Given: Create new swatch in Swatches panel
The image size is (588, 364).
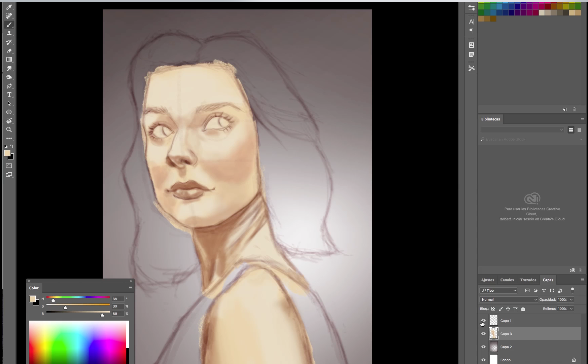Looking at the screenshot, I should point(565,109).
